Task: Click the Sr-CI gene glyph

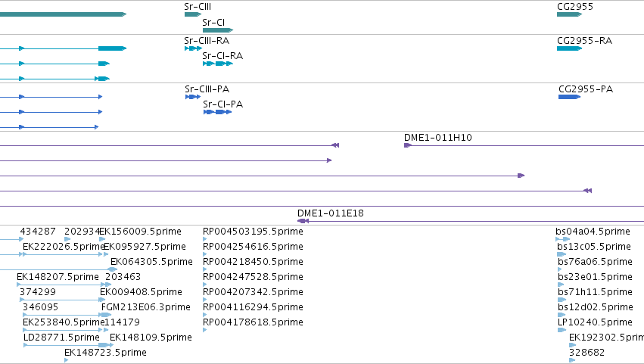Action: (218, 30)
